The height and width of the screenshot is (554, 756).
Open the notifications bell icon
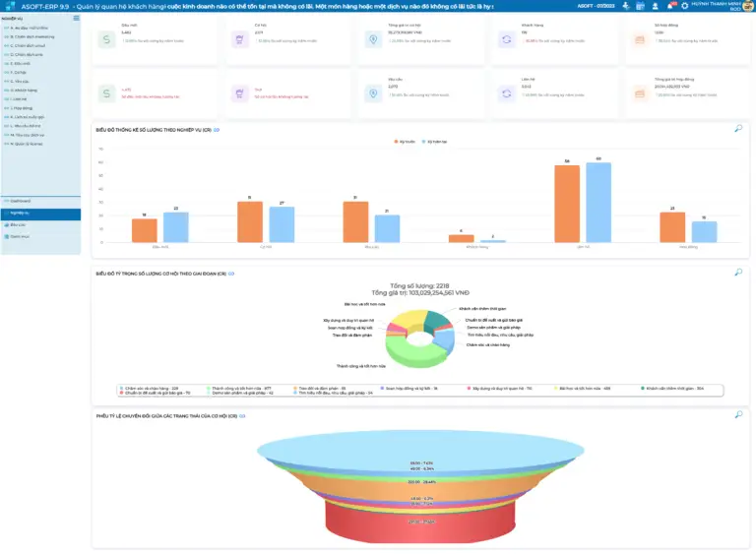[672, 6]
